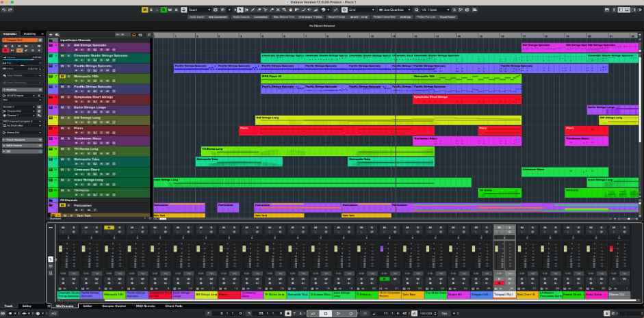Solo the Cinematic Studio Strings Spiccato track
Screen dimensions: 644x318
68,55
